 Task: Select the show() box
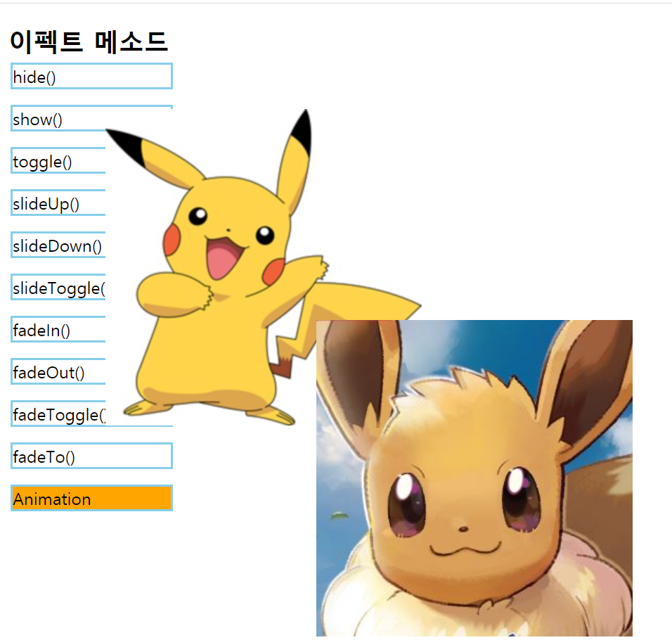58,118
